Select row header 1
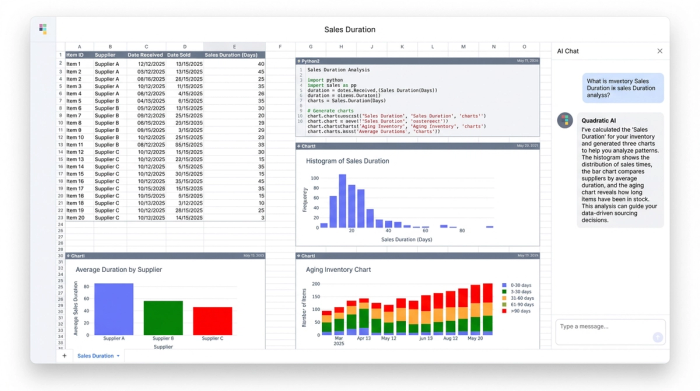Screen dimensions: 700x391 point(60,55)
